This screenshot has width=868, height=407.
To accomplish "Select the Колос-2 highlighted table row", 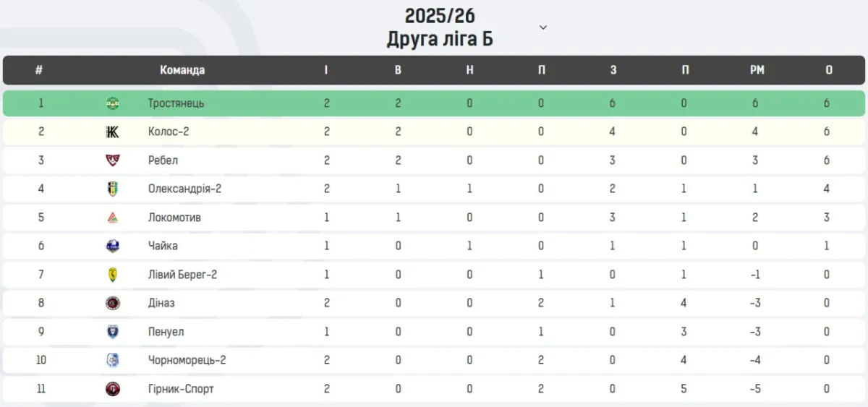I will coord(434,132).
